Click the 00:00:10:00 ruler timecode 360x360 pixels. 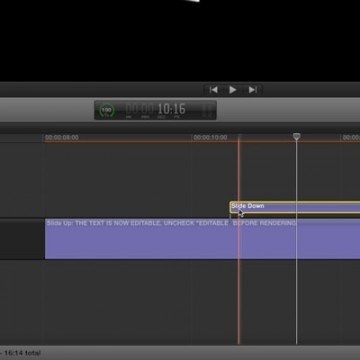pos(210,137)
